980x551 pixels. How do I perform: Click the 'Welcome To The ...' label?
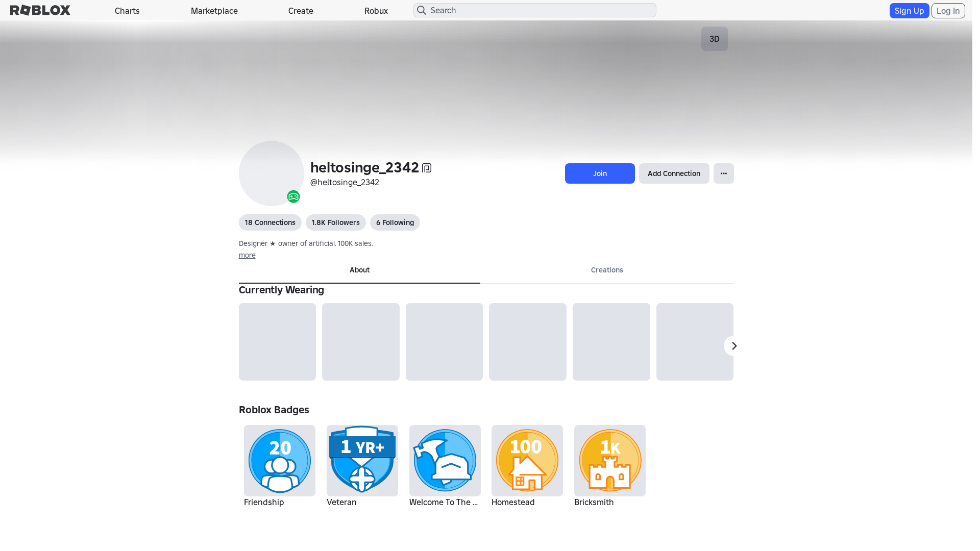(x=444, y=502)
